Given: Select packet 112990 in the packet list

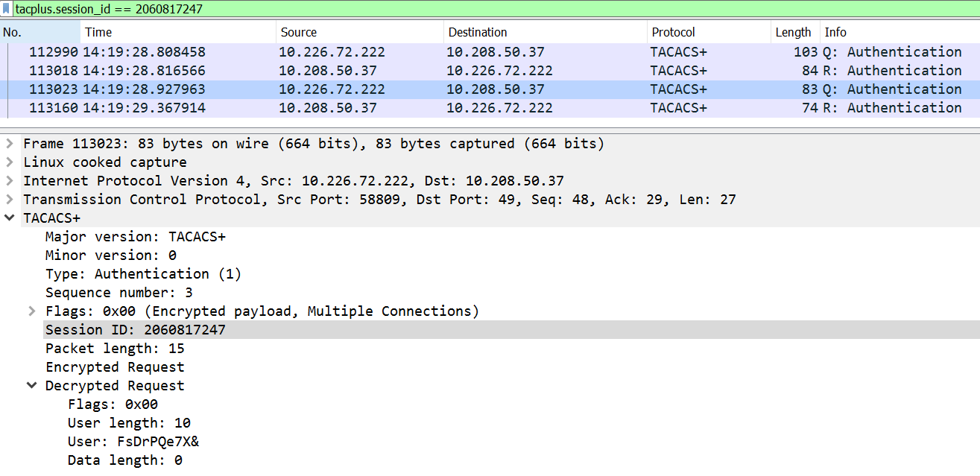Looking at the screenshot, I should pos(490,52).
